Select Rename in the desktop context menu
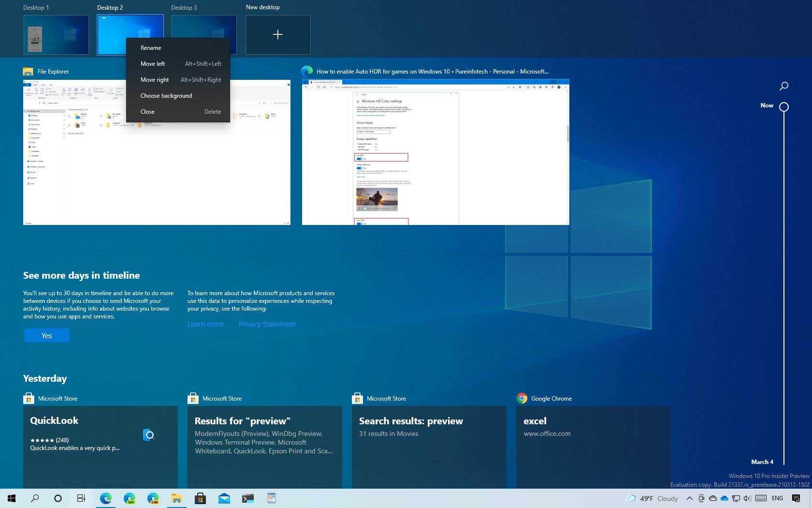The image size is (812, 508). [x=151, y=48]
